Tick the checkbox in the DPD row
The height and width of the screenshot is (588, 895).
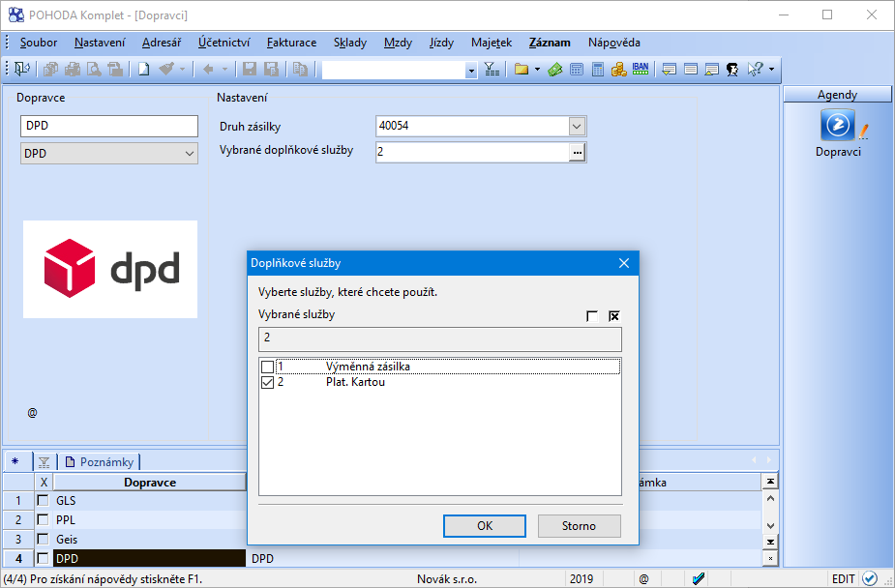(43, 558)
